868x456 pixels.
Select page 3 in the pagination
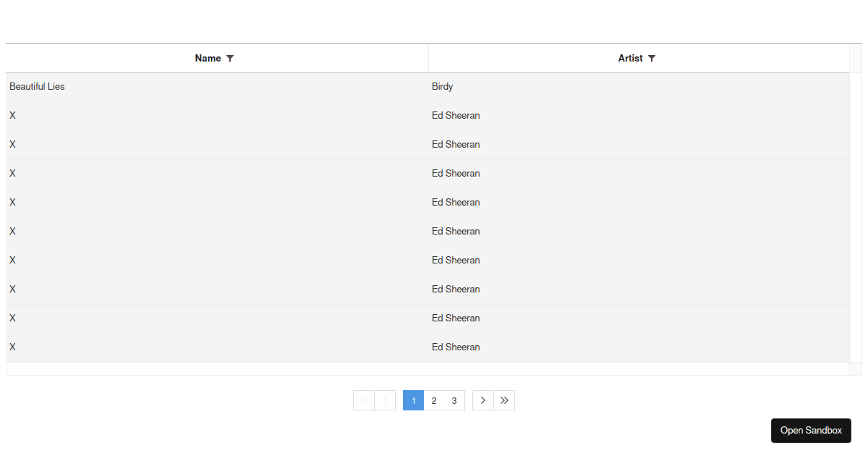click(x=454, y=400)
